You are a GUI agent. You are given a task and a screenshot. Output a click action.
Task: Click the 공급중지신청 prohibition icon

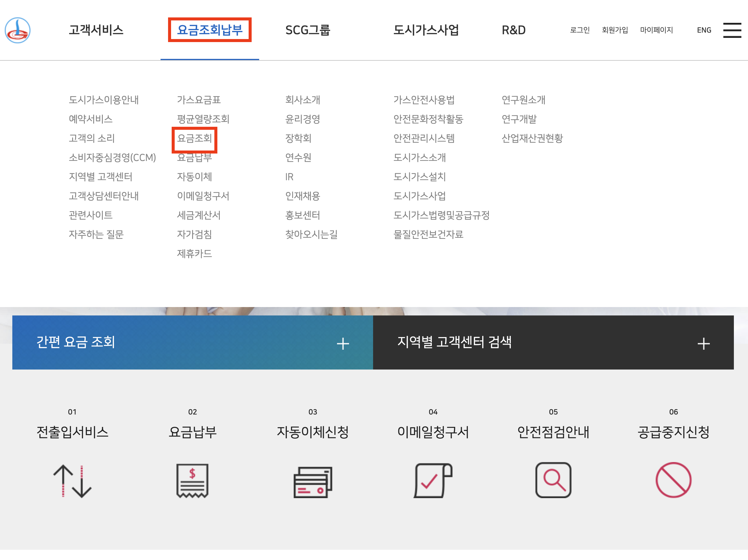[673, 480]
